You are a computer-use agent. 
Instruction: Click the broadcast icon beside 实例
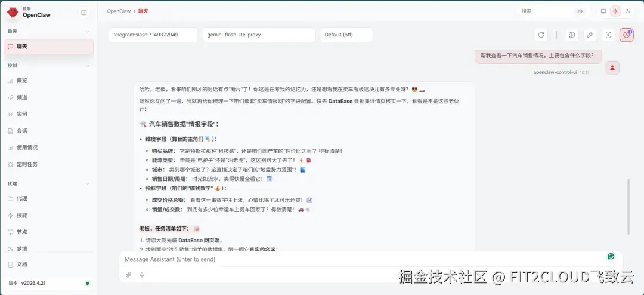[11, 114]
